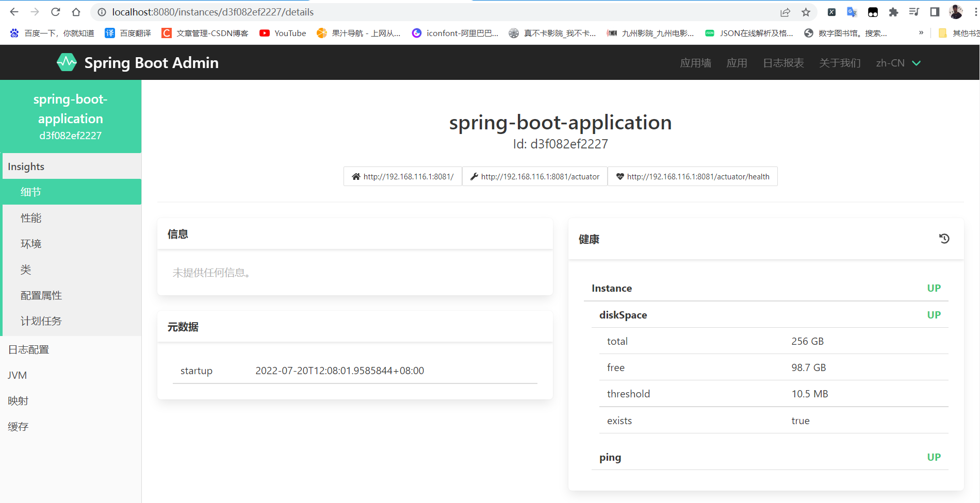Click the spring-boot-application sidebar header
This screenshot has height=503, width=980.
pos(71,116)
